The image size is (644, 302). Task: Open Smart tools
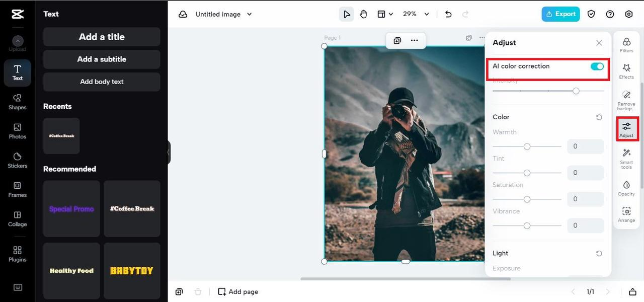point(626,158)
